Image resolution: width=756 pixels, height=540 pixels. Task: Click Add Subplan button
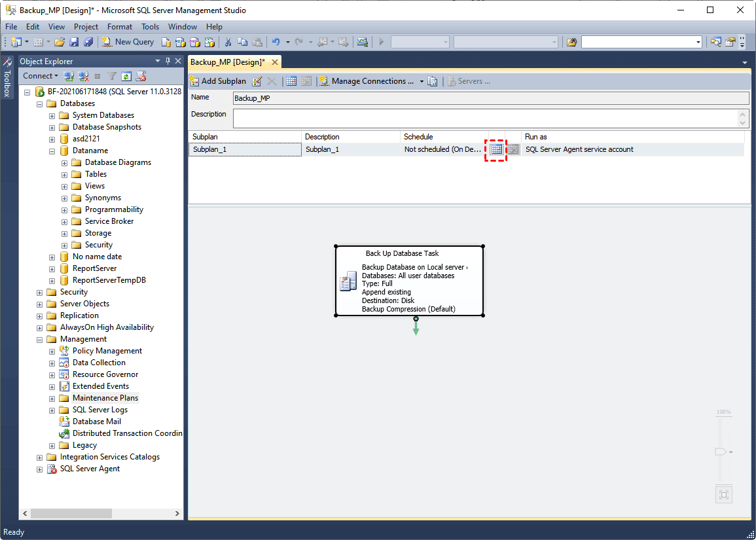218,81
